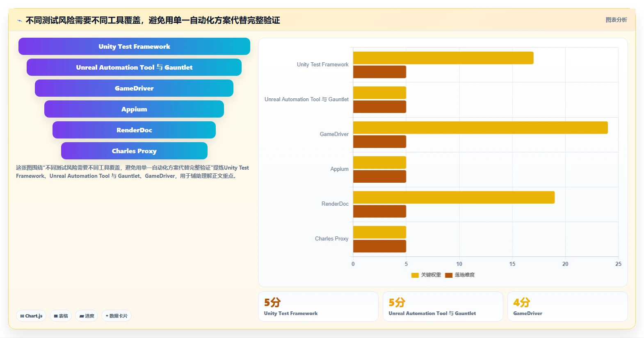Click the 表格 tag chip
Image resolution: width=644 pixels, height=338 pixels.
pyautogui.click(x=61, y=316)
